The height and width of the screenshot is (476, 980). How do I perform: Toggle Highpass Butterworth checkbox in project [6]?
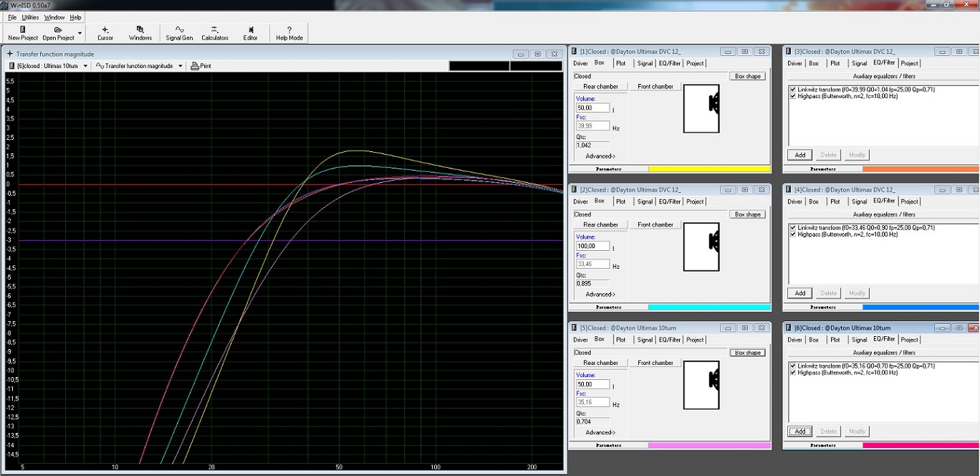(792, 373)
